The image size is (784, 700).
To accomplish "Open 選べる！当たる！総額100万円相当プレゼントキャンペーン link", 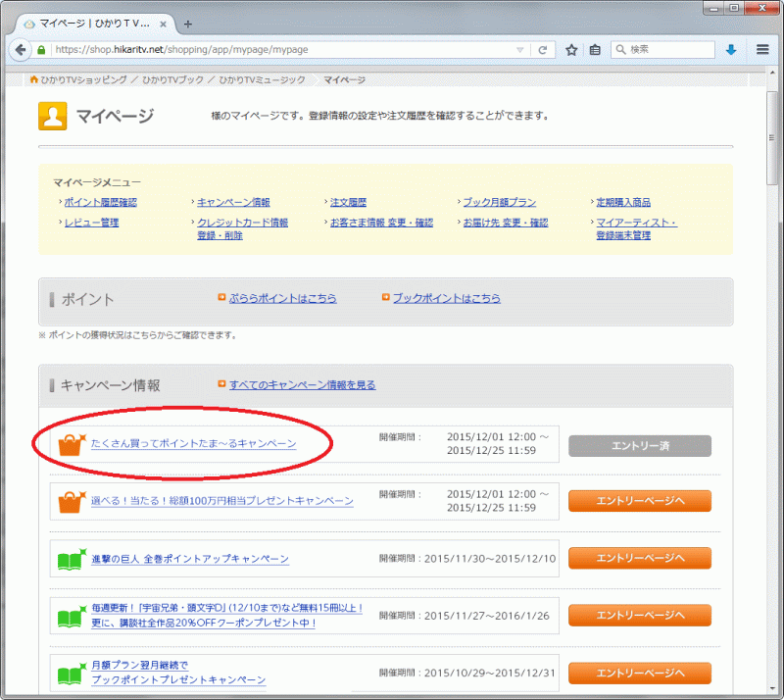I will point(222,501).
